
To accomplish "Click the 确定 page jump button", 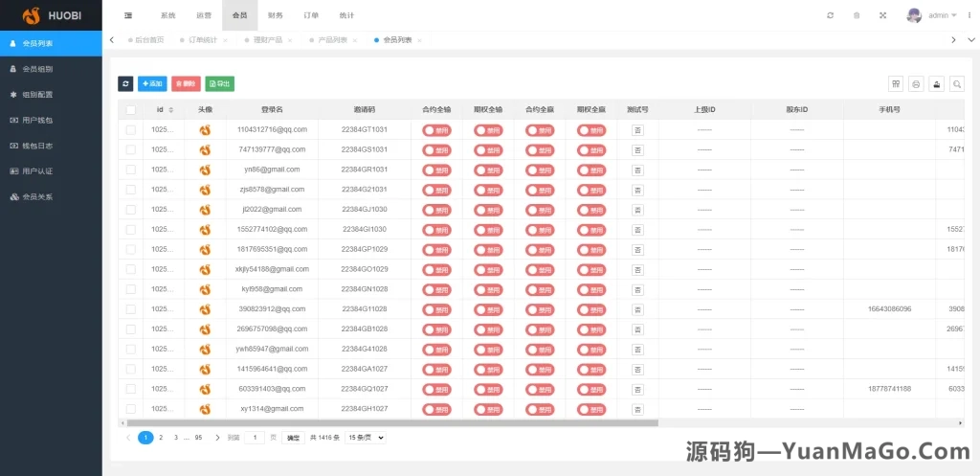I will (293, 438).
